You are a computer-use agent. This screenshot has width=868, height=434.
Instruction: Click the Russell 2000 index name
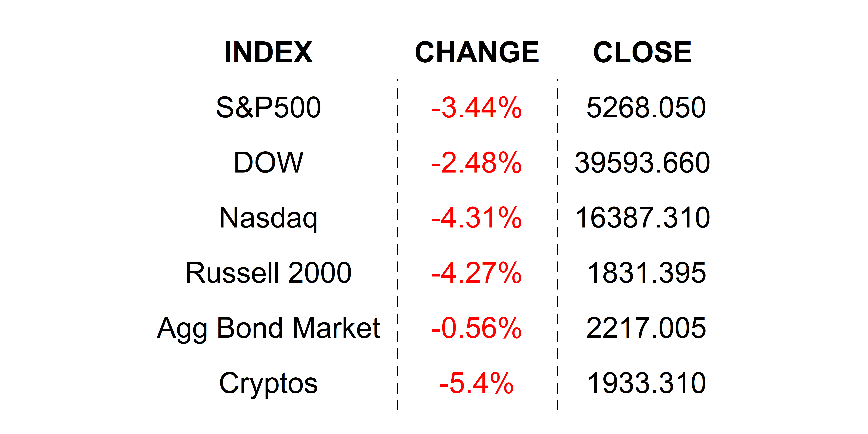pos(269,273)
